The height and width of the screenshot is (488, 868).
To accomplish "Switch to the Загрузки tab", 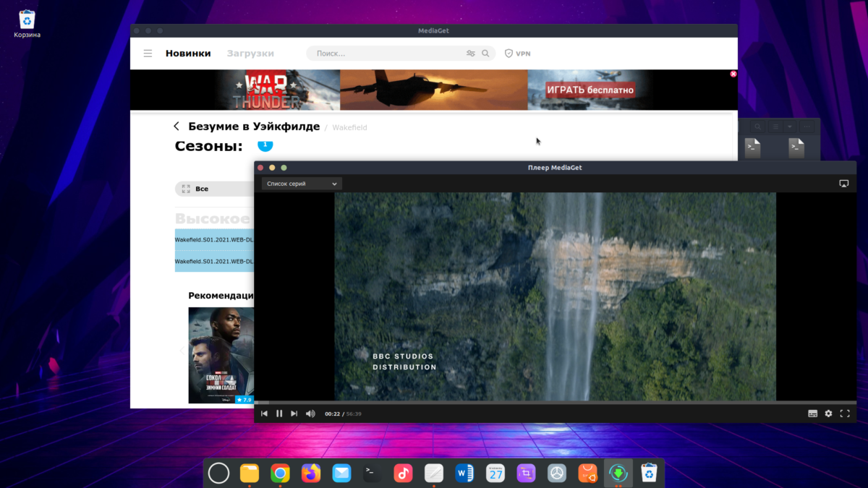I will pyautogui.click(x=250, y=53).
